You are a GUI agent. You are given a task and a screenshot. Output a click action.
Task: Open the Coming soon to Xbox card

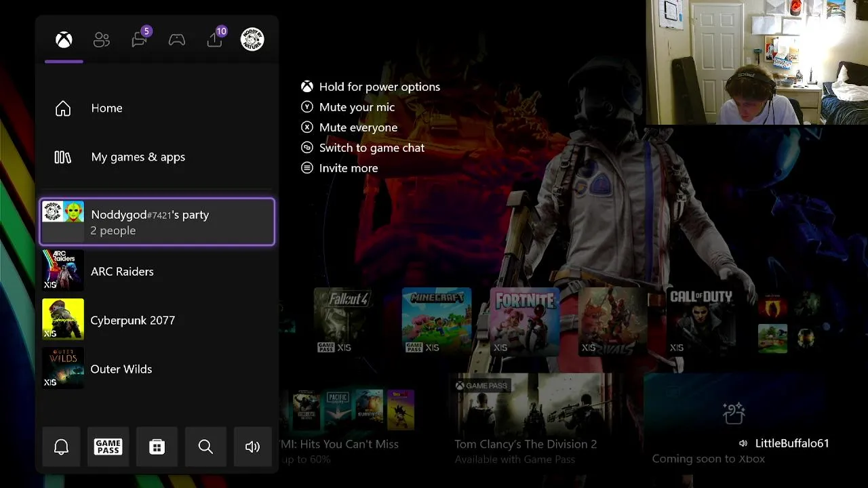pyautogui.click(x=739, y=420)
